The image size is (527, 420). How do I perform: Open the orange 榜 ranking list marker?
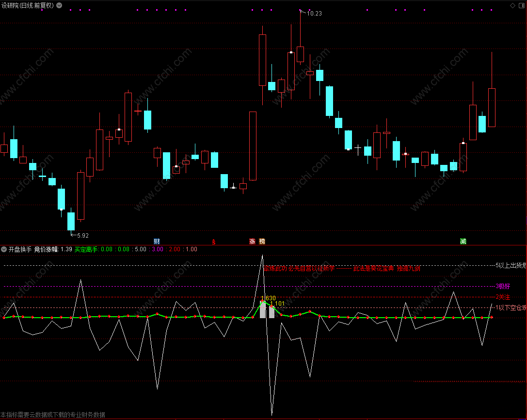[262, 241]
